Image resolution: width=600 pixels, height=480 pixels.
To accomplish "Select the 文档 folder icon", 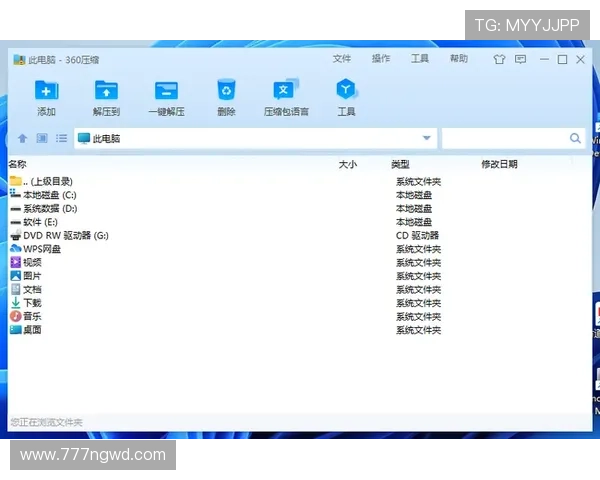I will [x=16, y=289].
